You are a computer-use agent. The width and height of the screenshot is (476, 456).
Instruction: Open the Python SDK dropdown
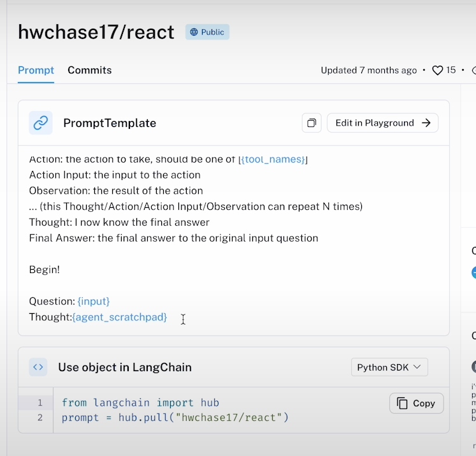(389, 367)
